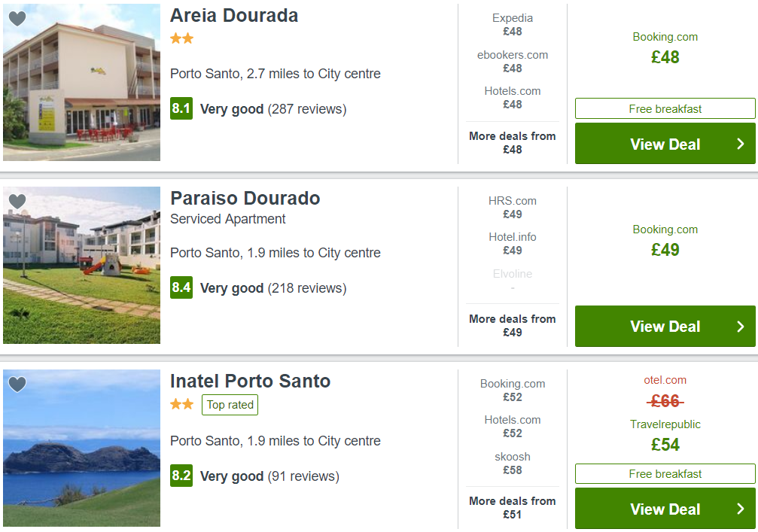The height and width of the screenshot is (532, 758).
Task: Open the Inatel Porto Santo hotel title
Action: point(250,381)
